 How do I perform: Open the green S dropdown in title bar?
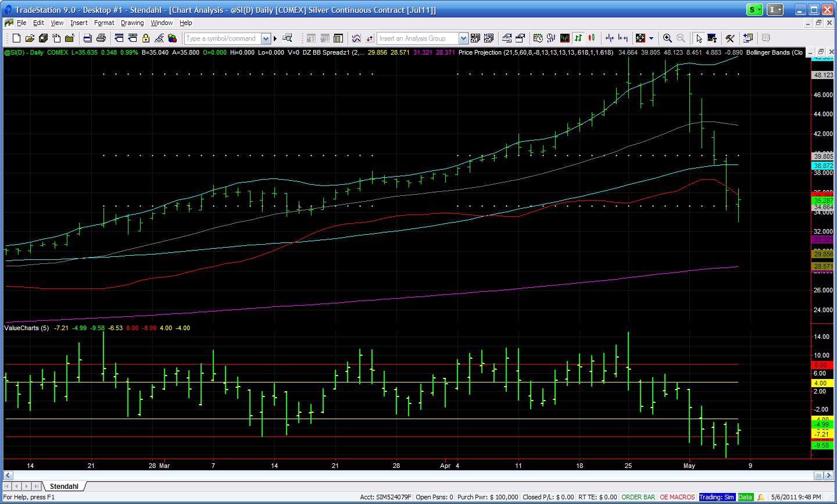(x=754, y=10)
